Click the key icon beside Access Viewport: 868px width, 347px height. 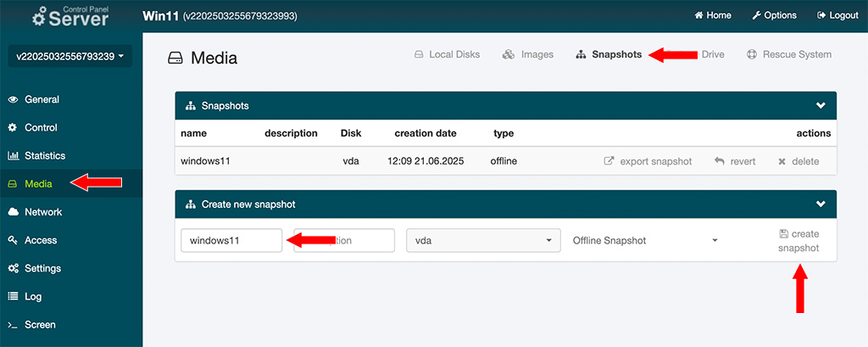click(13, 241)
